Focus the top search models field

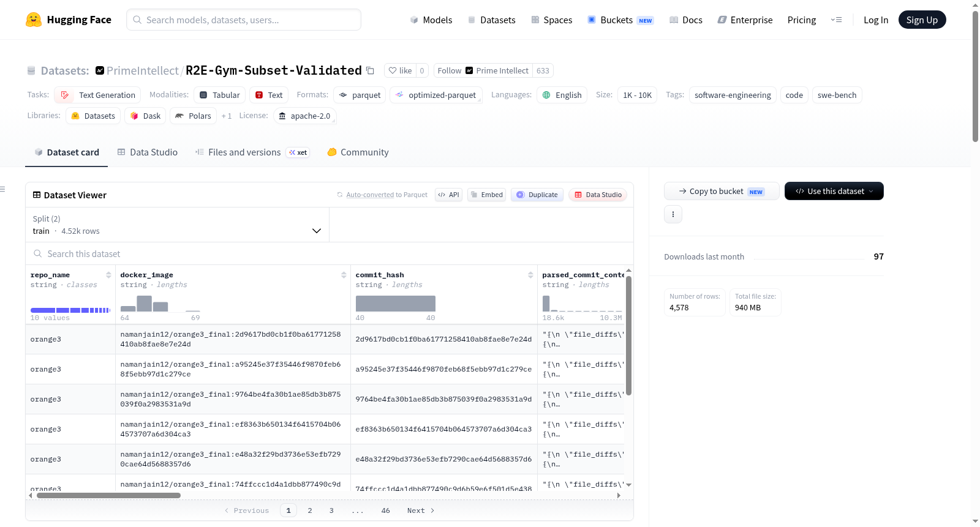244,20
